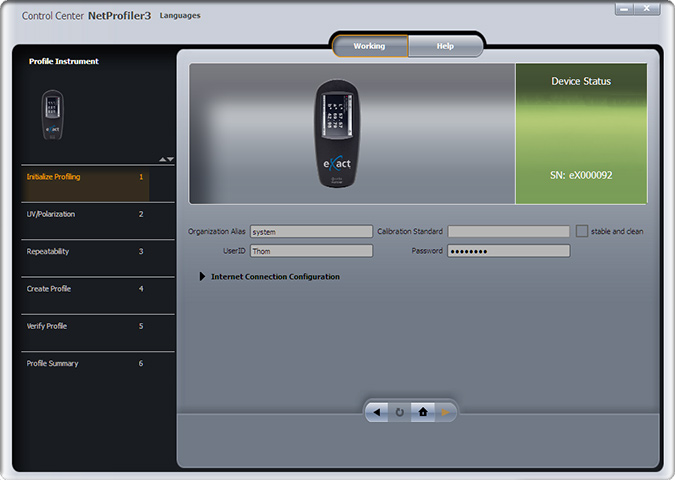The width and height of the screenshot is (675, 480).
Task: Click the Control Center NetProfiler3 title
Action: [87, 16]
